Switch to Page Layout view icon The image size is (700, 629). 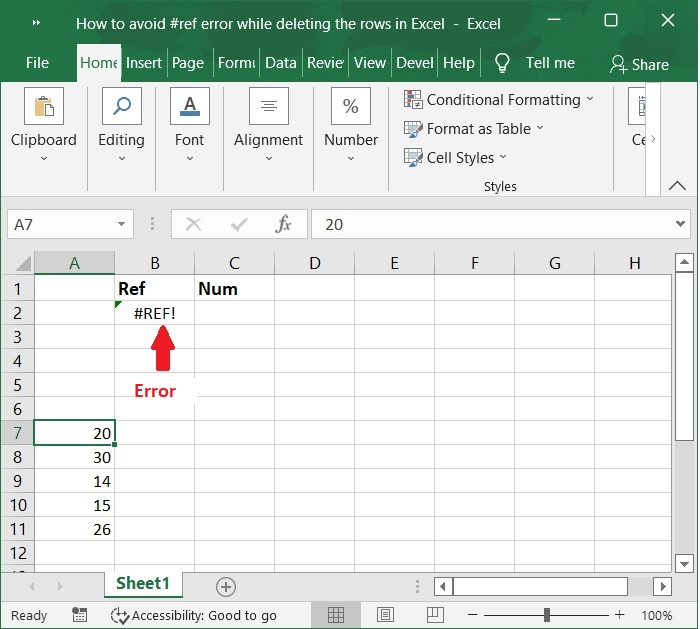[385, 615]
